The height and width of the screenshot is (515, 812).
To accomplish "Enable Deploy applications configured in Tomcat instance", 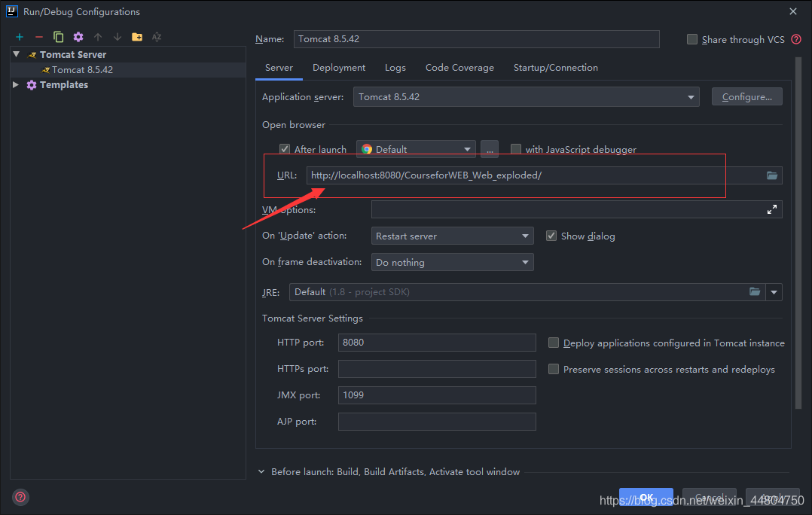I will pyautogui.click(x=554, y=343).
